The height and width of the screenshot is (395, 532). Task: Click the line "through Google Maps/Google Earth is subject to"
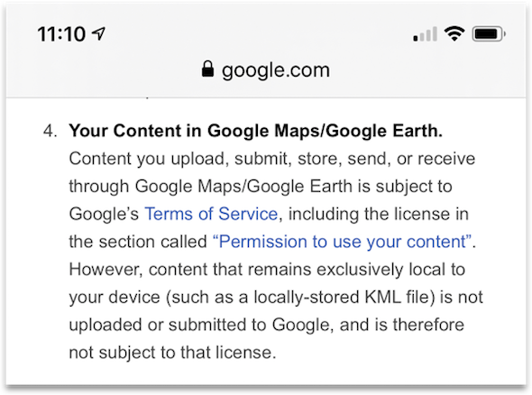pos(261,187)
